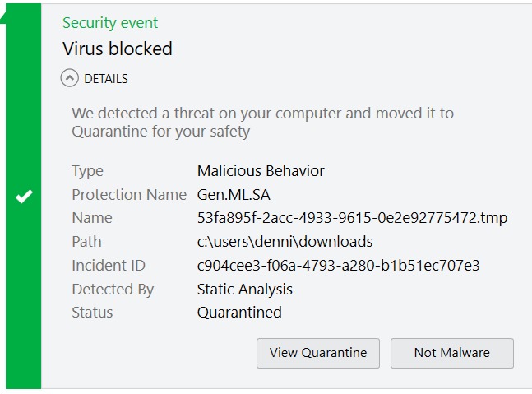Click the Path field label

pyautogui.click(x=87, y=242)
